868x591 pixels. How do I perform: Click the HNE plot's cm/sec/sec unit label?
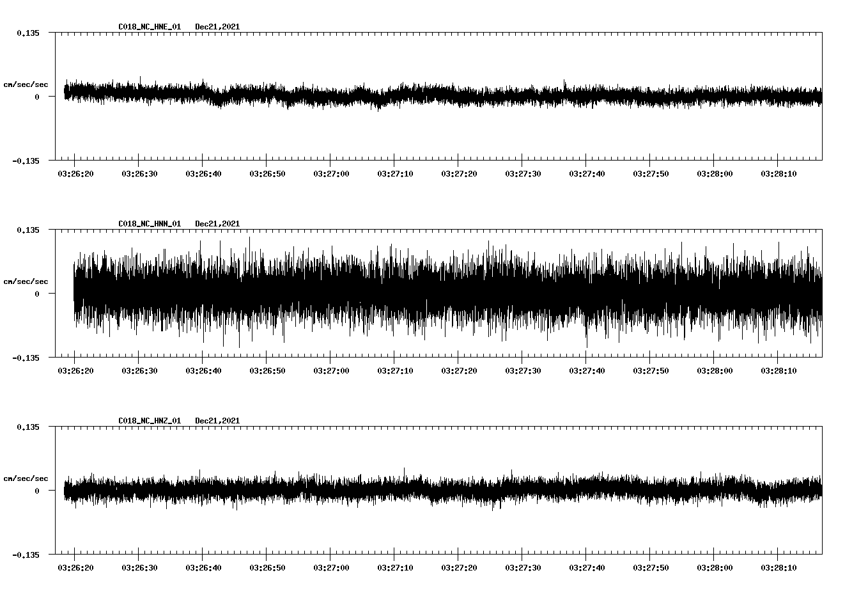pyautogui.click(x=26, y=84)
